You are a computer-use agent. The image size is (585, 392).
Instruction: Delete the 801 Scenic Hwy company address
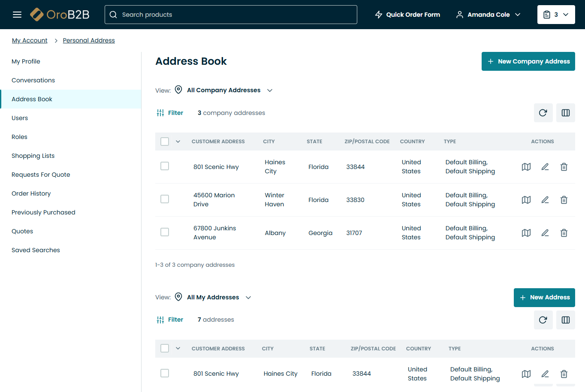[564, 167]
